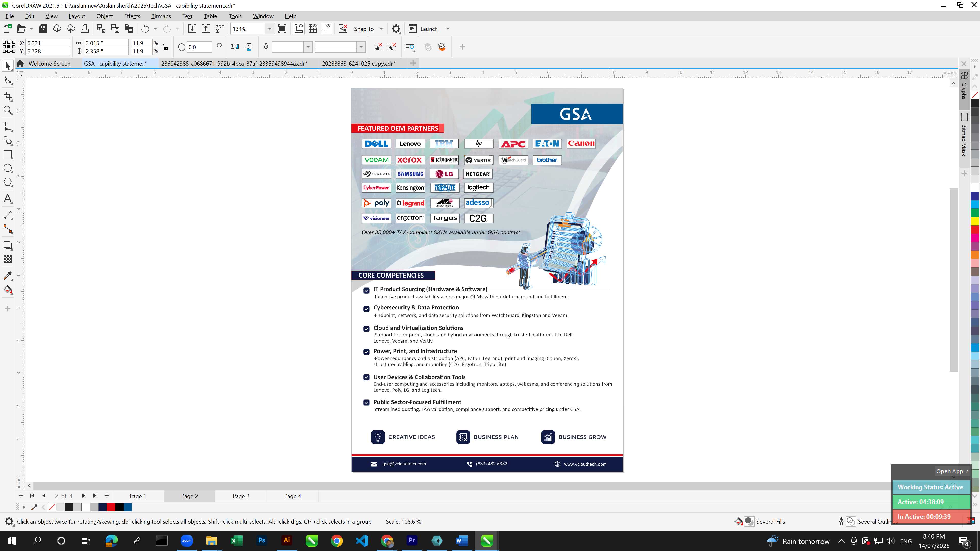Image resolution: width=980 pixels, height=551 pixels.
Task: Pick the red swatch in document palette
Action: click(x=111, y=507)
